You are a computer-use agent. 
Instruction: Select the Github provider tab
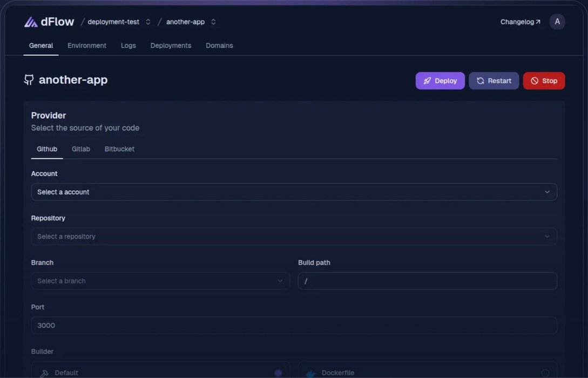pyautogui.click(x=47, y=149)
